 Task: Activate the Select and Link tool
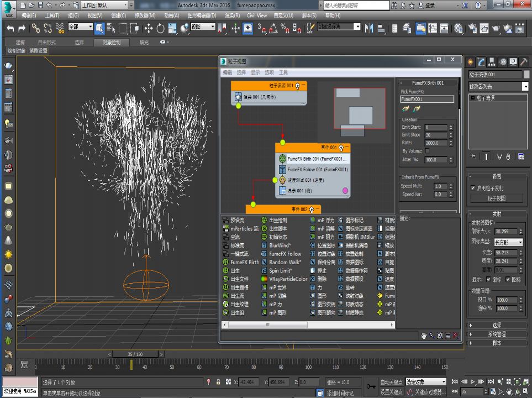[x=35, y=28]
